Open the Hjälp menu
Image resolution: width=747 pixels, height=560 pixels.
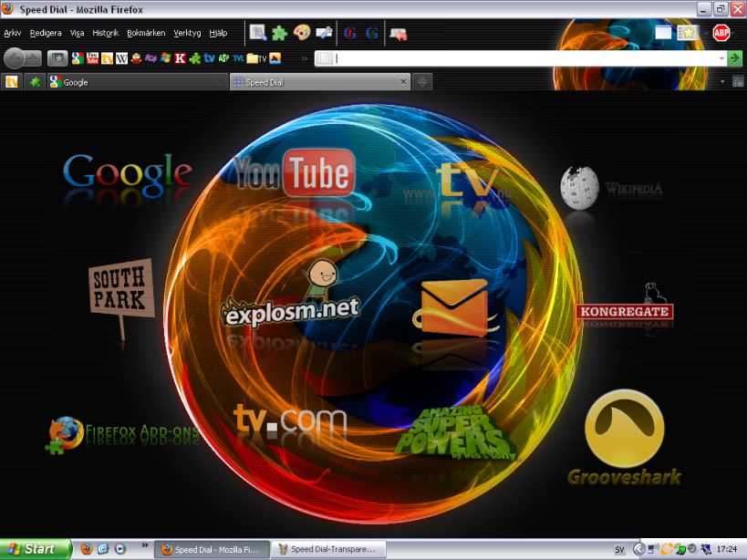coord(218,33)
